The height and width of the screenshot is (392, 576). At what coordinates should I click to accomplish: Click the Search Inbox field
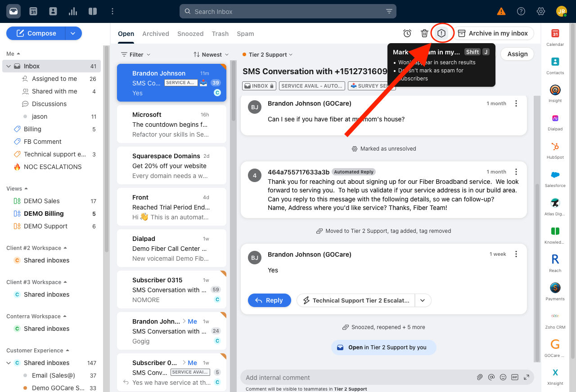[288, 12]
